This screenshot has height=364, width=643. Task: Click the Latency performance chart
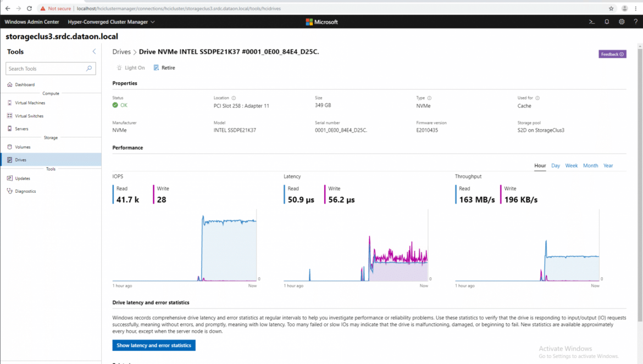click(356, 245)
